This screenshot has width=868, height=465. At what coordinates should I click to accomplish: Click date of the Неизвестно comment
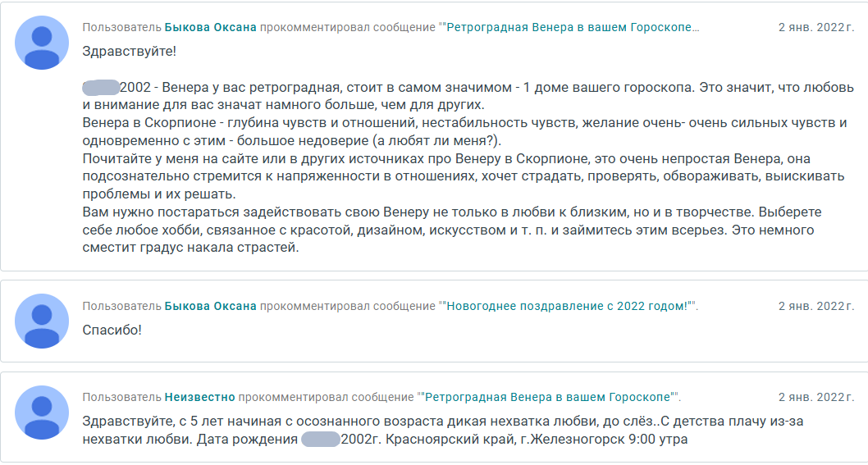tap(816, 397)
